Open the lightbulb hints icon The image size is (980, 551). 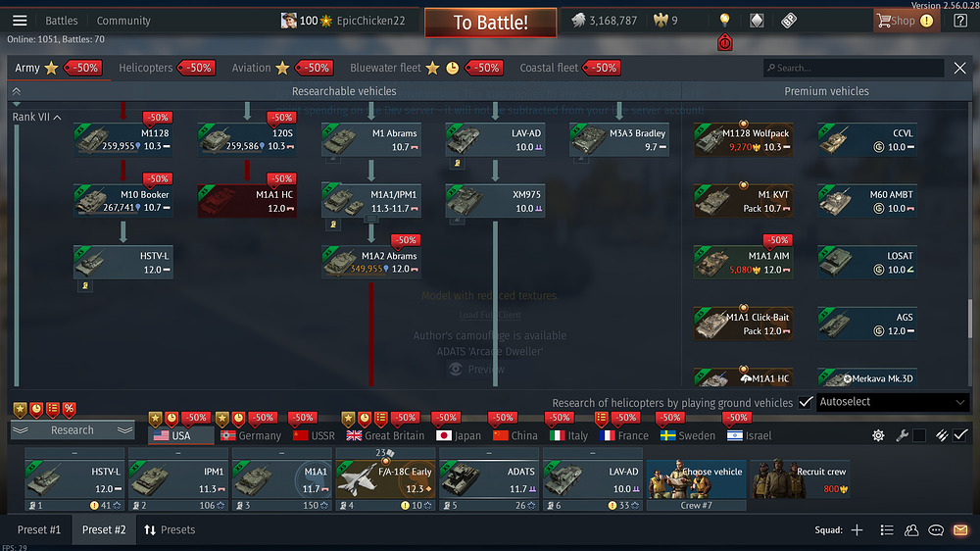(x=724, y=20)
